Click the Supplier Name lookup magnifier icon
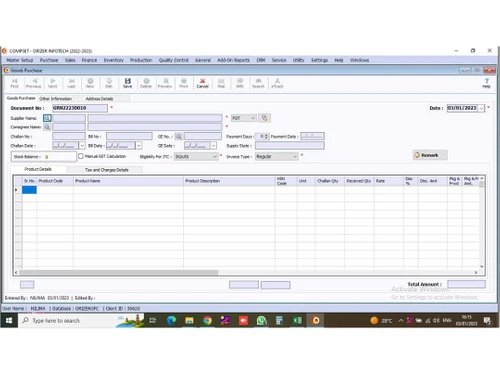Screen dimensions: 500x375 tap(47, 118)
